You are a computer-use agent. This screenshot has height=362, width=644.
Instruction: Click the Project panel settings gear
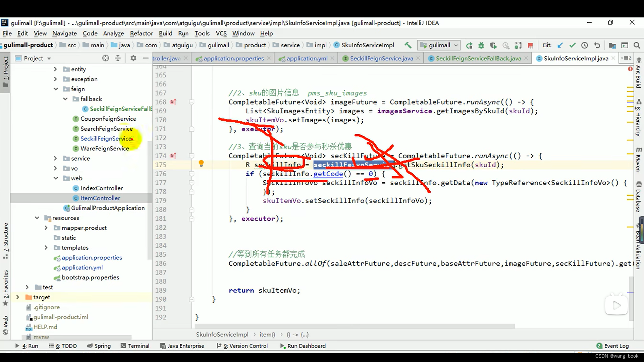coord(133,58)
